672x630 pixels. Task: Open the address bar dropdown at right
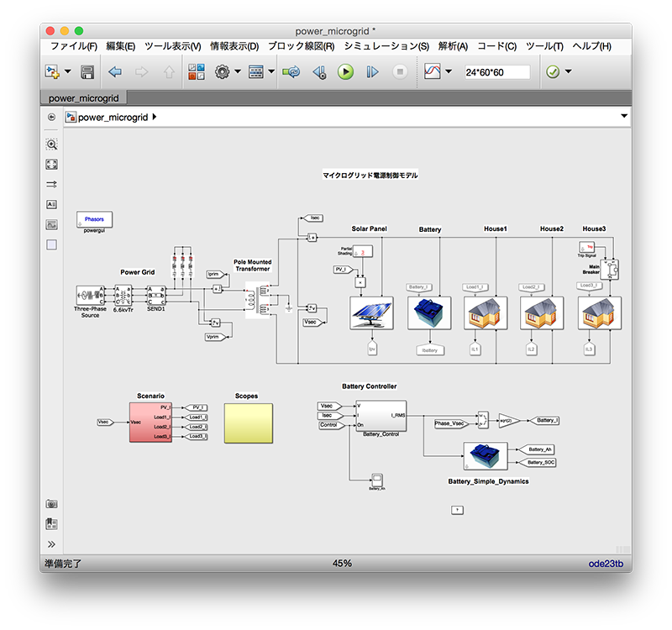(624, 116)
